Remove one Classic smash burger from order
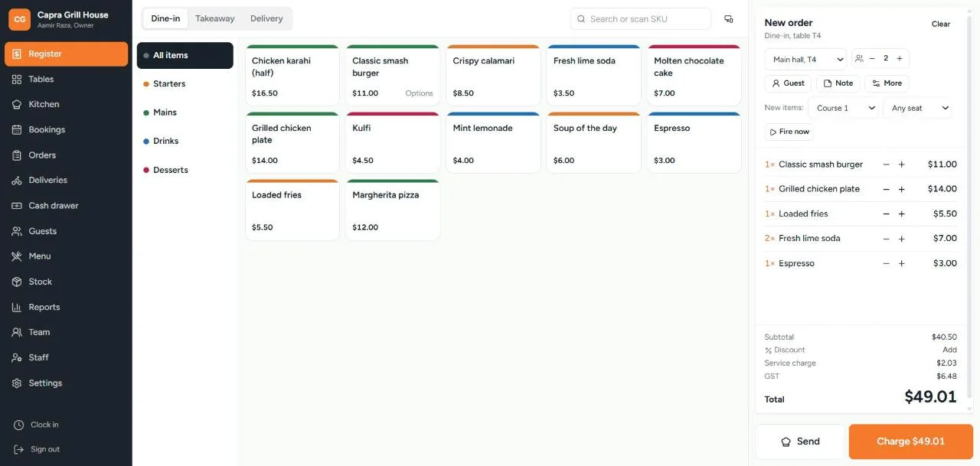980x466 pixels. pyautogui.click(x=887, y=165)
